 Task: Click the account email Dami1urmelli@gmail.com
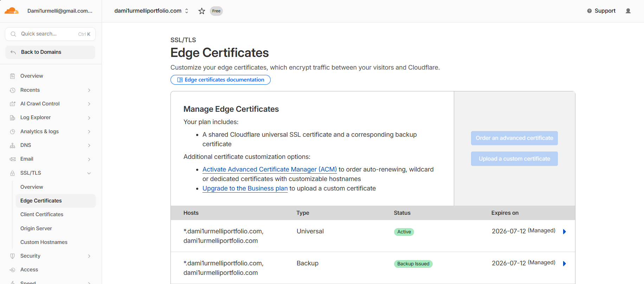(x=60, y=11)
